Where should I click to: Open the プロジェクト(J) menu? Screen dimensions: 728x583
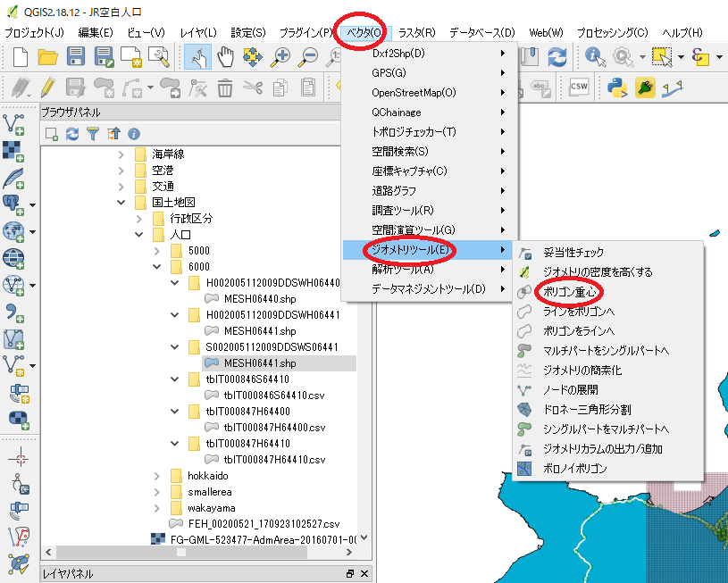[34, 32]
